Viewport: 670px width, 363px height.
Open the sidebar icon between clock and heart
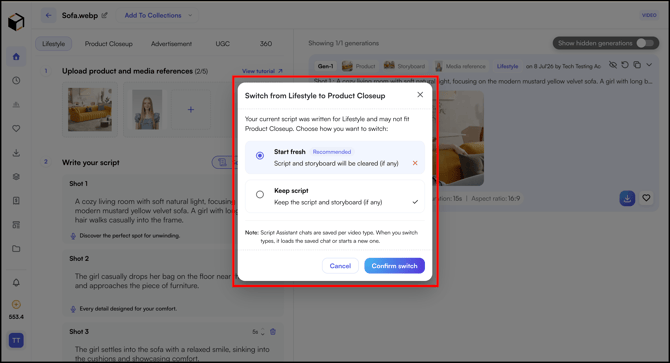pyautogui.click(x=16, y=105)
